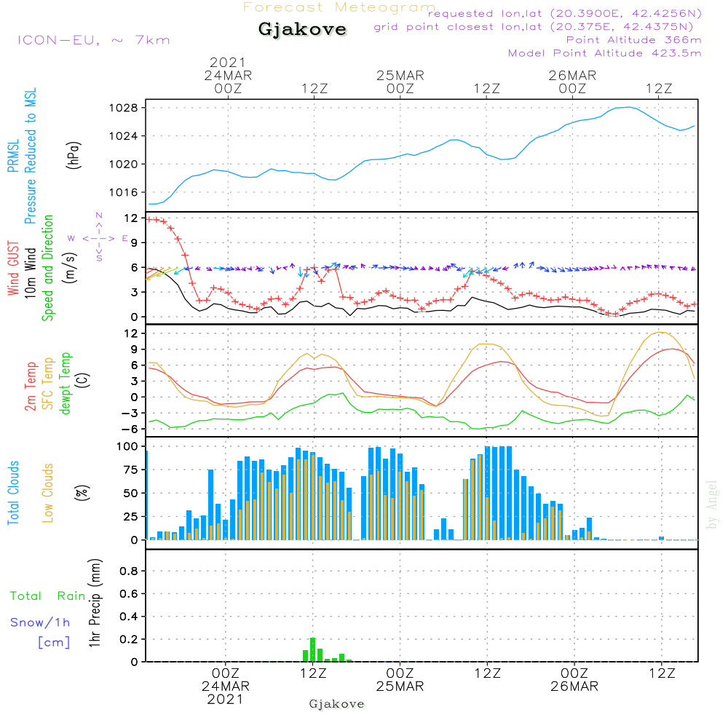Click the blue "Total Clouds" label
The width and height of the screenshot is (728, 728).
coord(13,493)
